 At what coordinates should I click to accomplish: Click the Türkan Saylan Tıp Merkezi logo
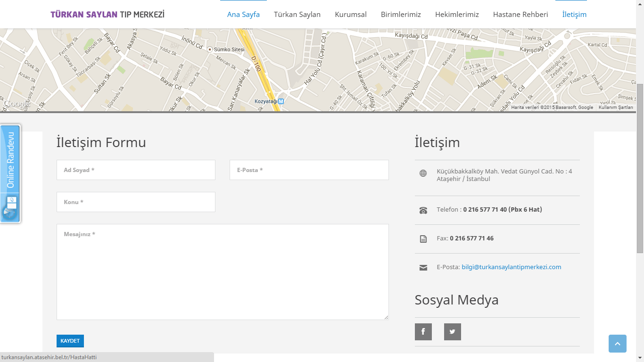click(x=107, y=15)
